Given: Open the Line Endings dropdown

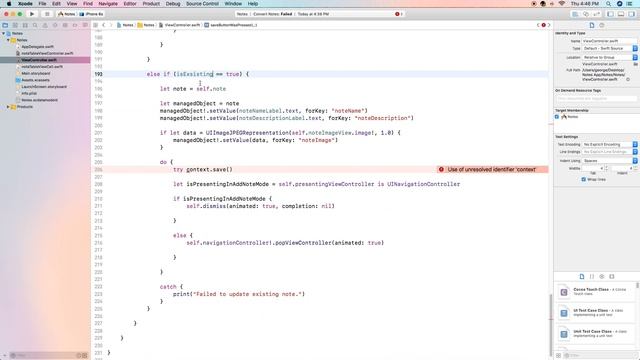Looking at the screenshot, I should 609,152.
